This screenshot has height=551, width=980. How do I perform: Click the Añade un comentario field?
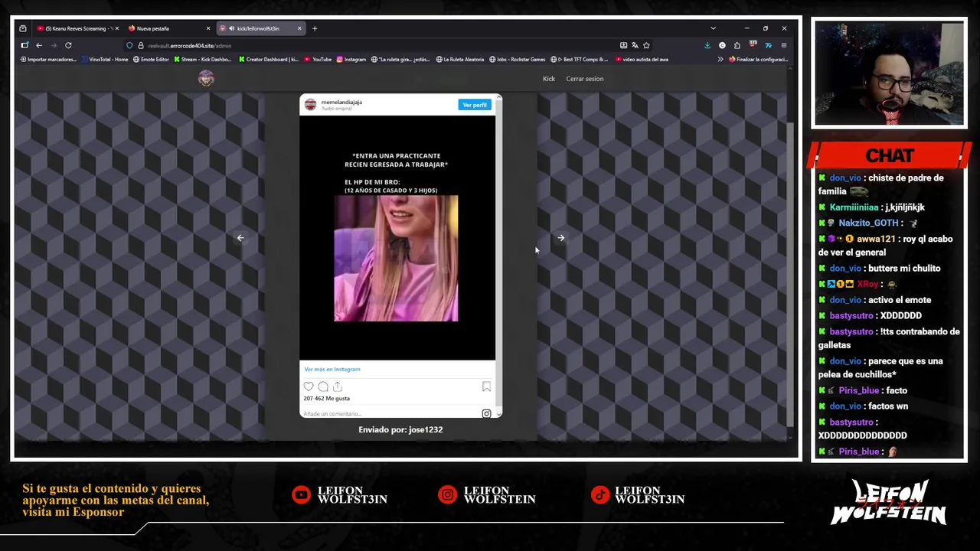coord(390,413)
